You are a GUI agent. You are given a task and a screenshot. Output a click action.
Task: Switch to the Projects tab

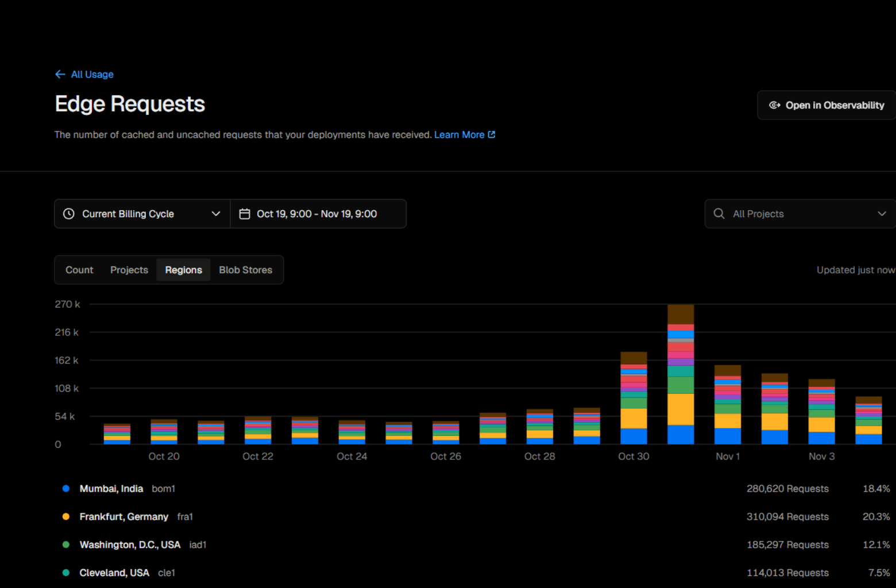[129, 270]
